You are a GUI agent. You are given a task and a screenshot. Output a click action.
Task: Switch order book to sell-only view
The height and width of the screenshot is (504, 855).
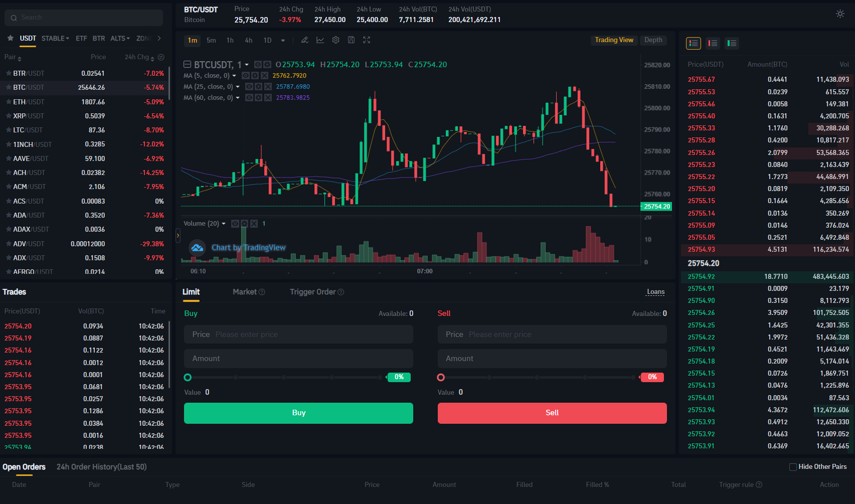pos(713,43)
